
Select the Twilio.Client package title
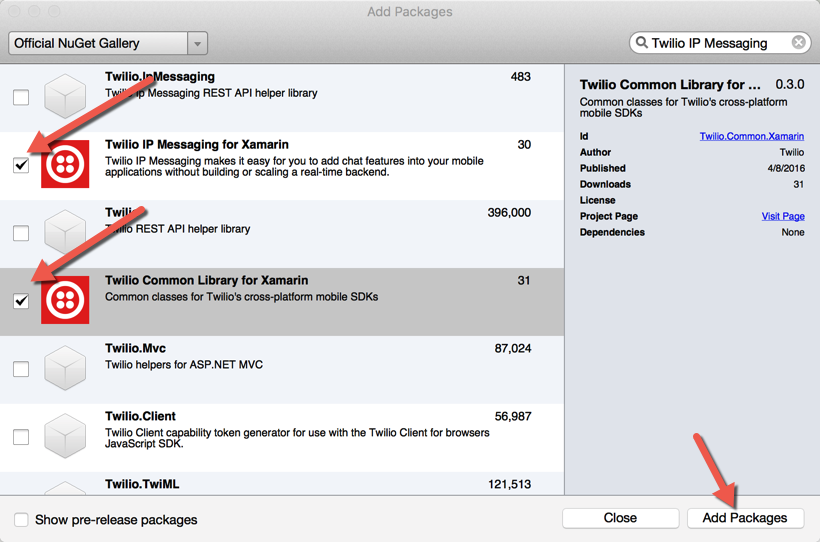[x=140, y=416]
